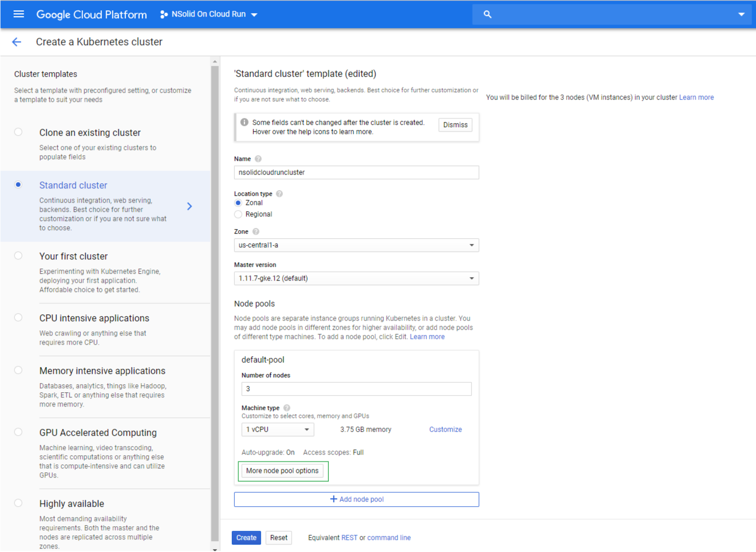Viewport: 756px width, 552px height.
Task: Open the Learn more link under Node pools
Action: 427,337
